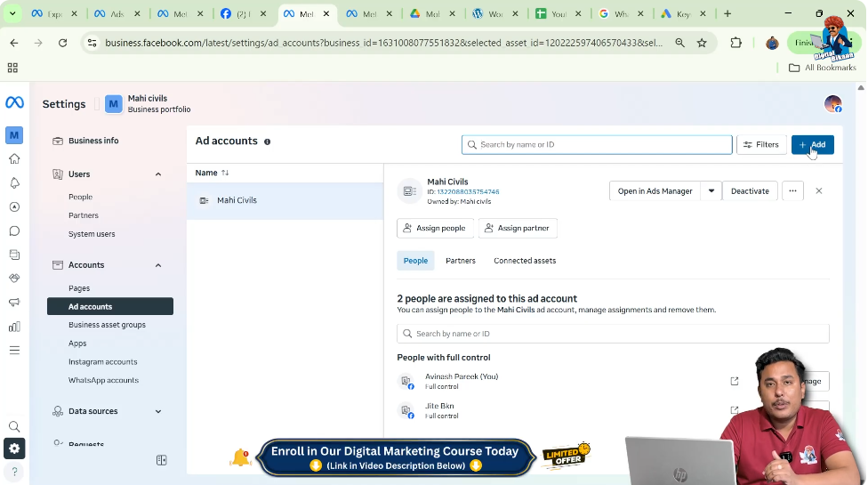Open Apps under Accounts
868x485 pixels.
click(x=77, y=344)
